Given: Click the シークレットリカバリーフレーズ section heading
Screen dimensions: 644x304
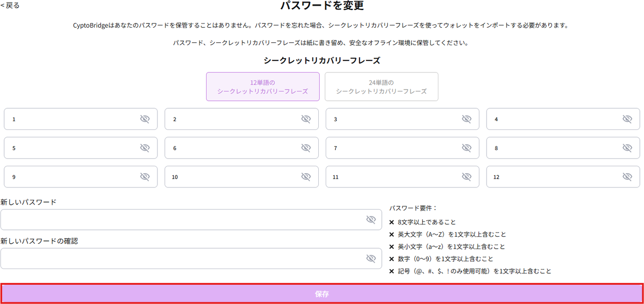Looking at the screenshot, I should point(322,60).
